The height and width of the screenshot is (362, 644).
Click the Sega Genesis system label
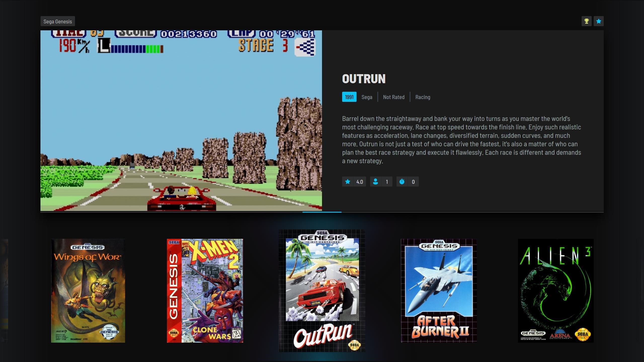pyautogui.click(x=58, y=21)
